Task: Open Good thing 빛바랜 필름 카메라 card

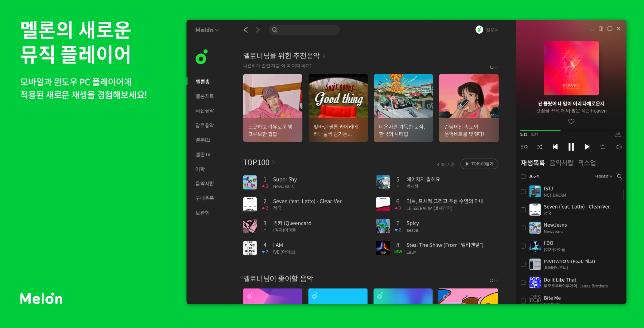Action: pos(338,108)
